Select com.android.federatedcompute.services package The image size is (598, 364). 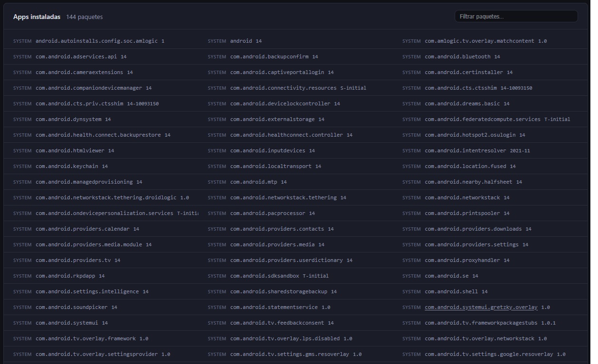tap(483, 119)
